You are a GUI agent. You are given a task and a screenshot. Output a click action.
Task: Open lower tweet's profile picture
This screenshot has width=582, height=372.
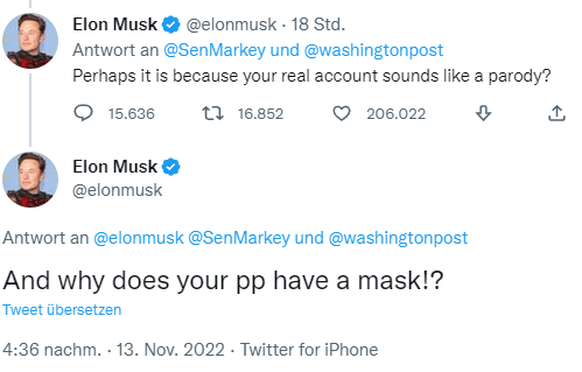30,180
